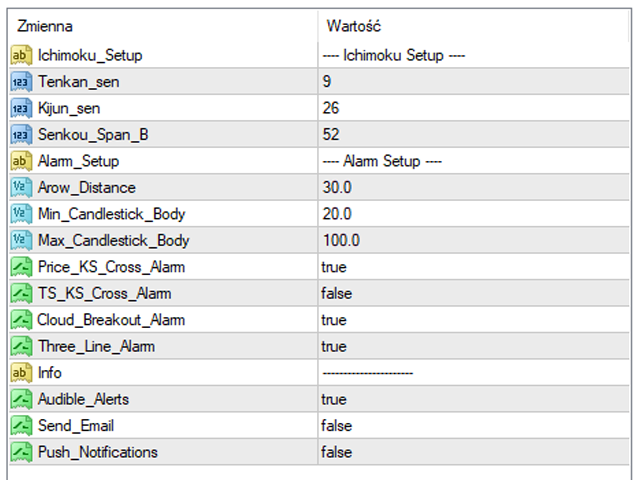Click the string icon beside Alarm_Setup
Image resolution: width=640 pixels, height=480 pixels.
pos(21,161)
